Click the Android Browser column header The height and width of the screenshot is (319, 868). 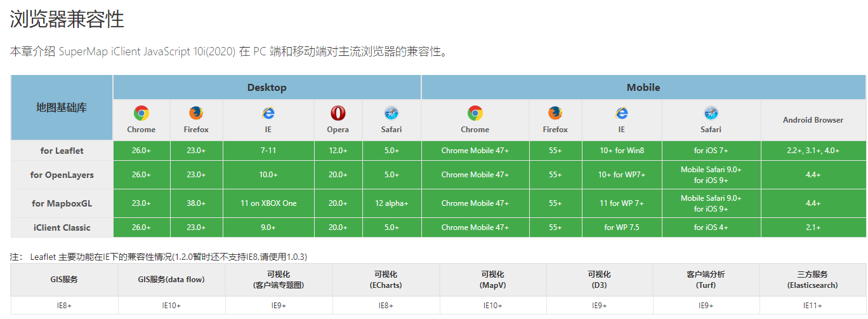click(x=813, y=119)
